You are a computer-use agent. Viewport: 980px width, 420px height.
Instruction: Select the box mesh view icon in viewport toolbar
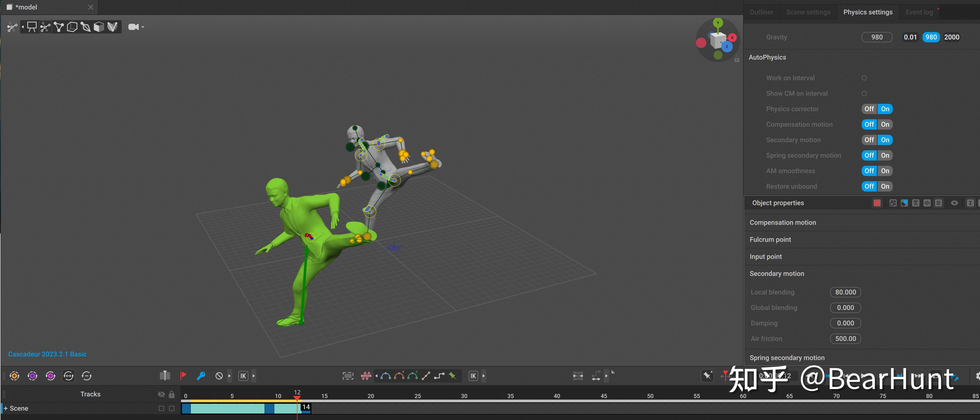tap(99, 27)
